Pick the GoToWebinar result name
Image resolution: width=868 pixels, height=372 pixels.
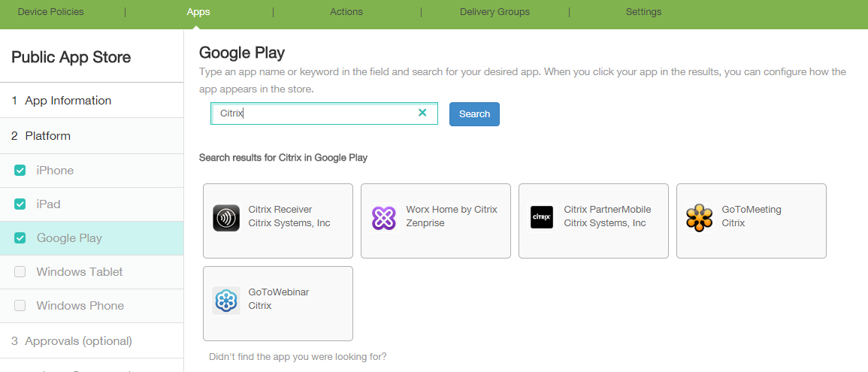279,292
